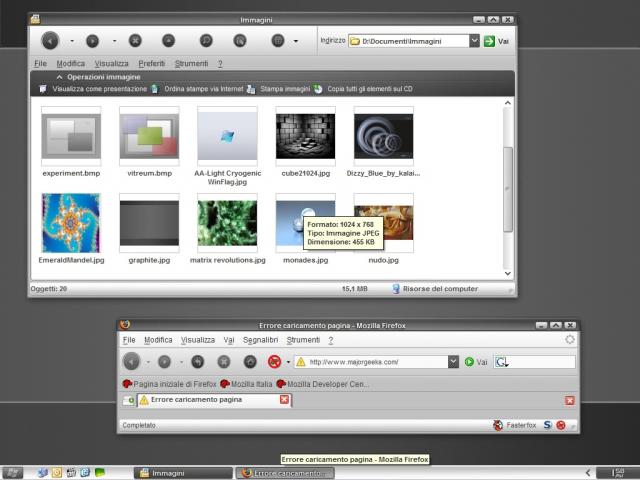Click the blue S icon in Firefox status bar
Image resolution: width=640 pixels, height=480 pixels.
[x=547, y=425]
